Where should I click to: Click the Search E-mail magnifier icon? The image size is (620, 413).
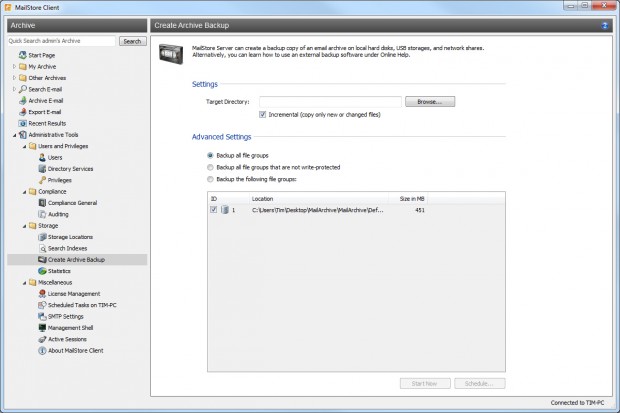tap(23, 89)
